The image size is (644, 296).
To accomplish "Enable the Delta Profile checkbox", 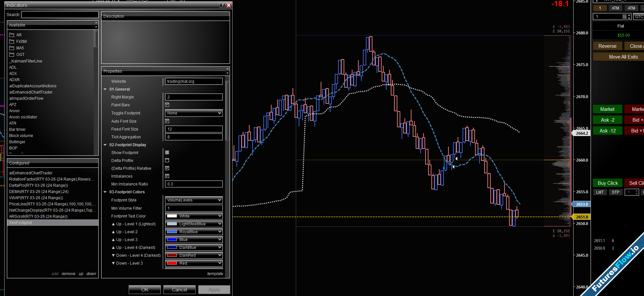I will pyautogui.click(x=167, y=161).
